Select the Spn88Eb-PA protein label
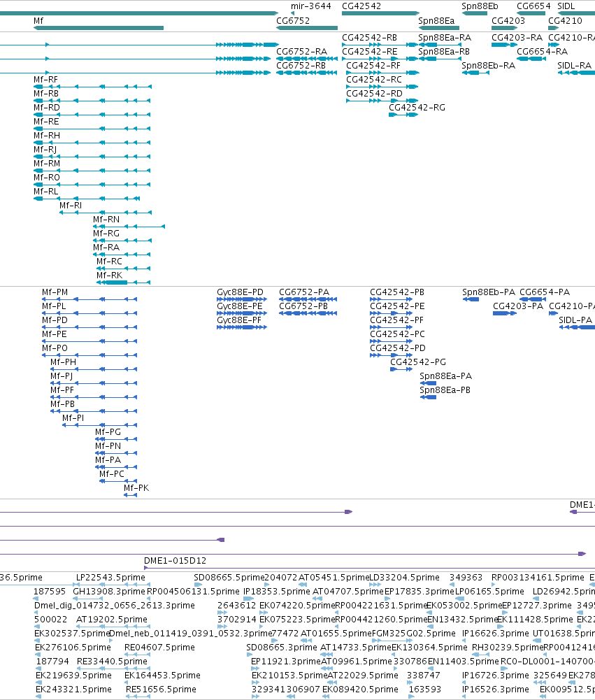Viewport: 595px width, 700px height. (x=489, y=292)
